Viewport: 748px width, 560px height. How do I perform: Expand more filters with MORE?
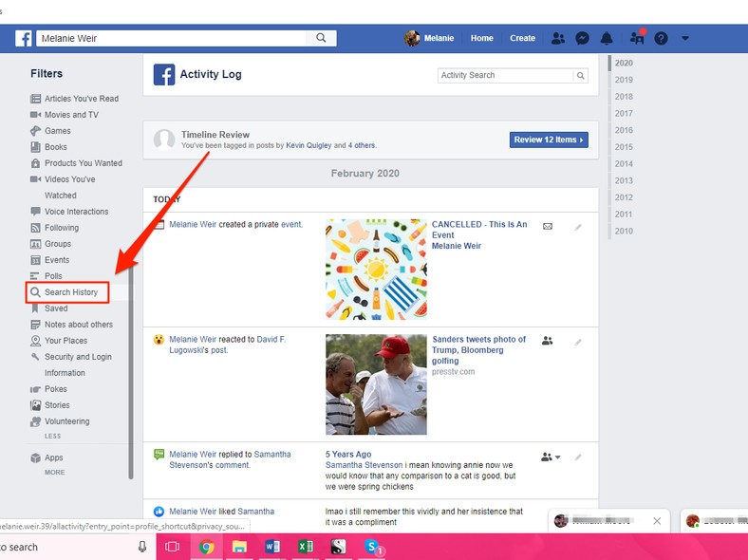tap(54, 473)
